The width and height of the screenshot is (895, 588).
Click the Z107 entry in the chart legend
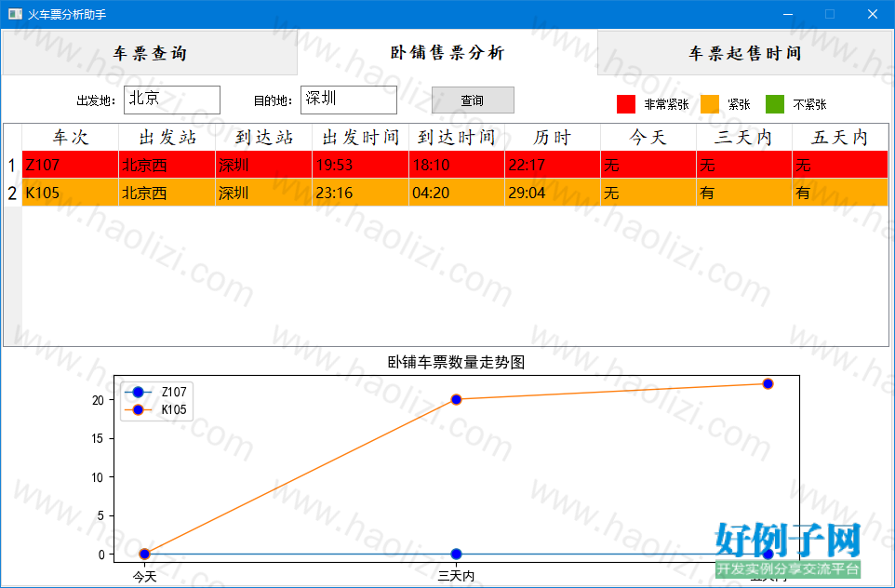(x=155, y=393)
